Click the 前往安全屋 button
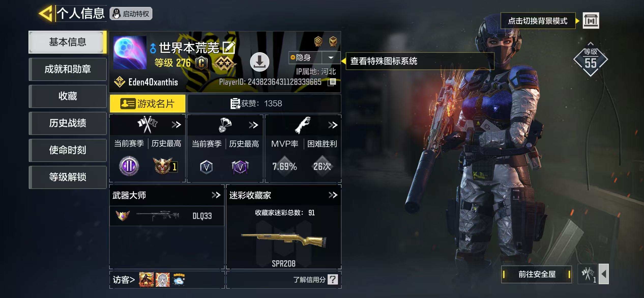644x298 pixels. coord(537,274)
